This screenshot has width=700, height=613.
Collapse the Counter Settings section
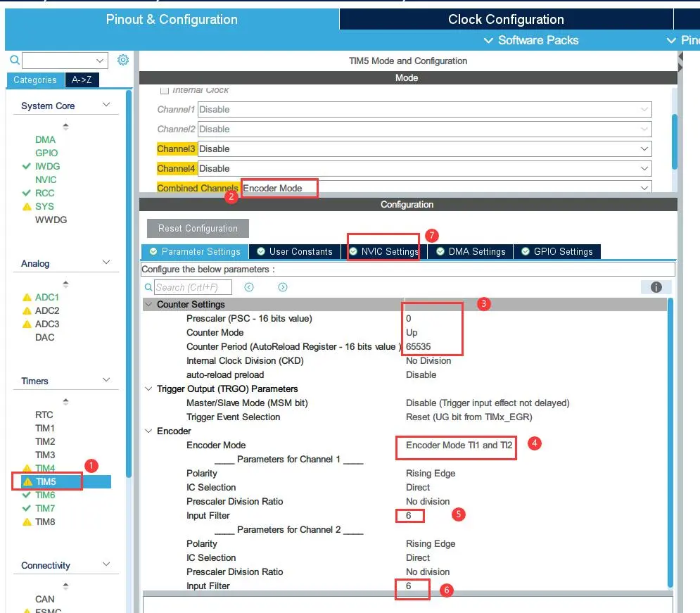(x=148, y=305)
